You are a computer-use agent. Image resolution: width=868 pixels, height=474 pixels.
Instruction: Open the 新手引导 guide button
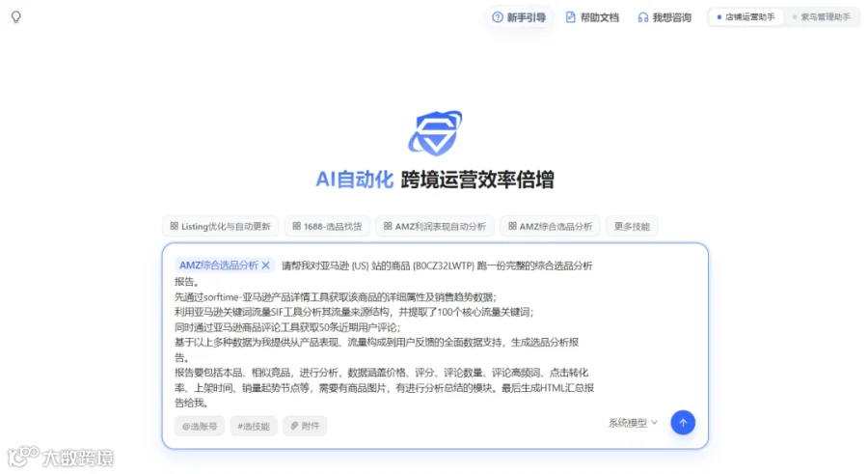pos(519,17)
